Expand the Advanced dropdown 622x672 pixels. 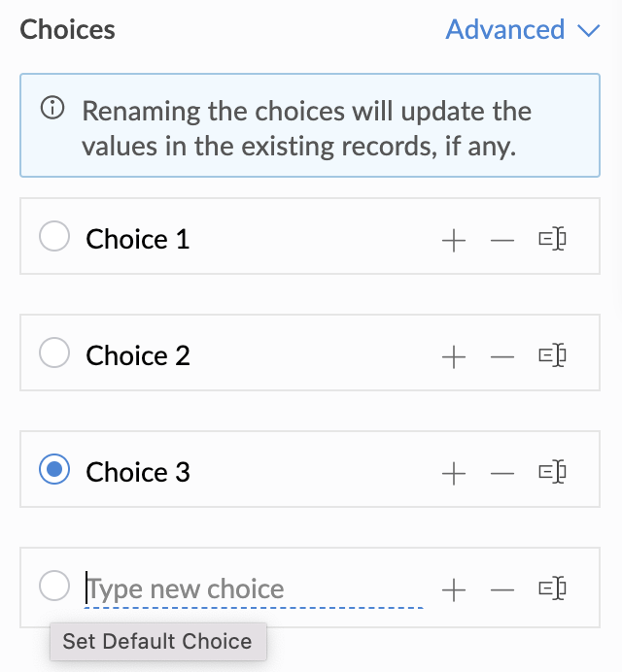pyautogui.click(x=523, y=29)
